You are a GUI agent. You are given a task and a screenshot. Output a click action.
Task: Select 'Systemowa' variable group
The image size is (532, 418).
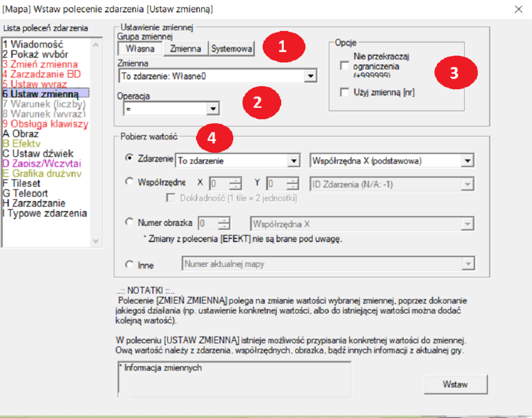(232, 49)
